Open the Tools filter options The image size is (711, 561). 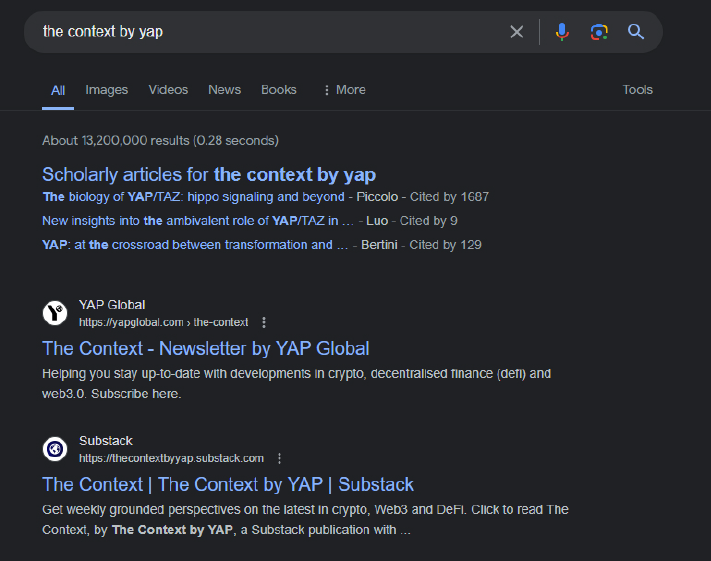coord(637,90)
